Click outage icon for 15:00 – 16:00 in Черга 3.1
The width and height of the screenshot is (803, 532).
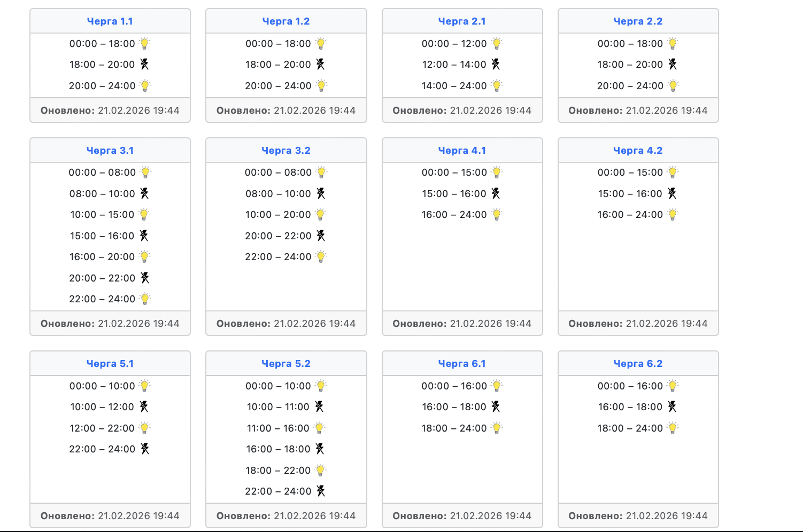pyautogui.click(x=144, y=236)
